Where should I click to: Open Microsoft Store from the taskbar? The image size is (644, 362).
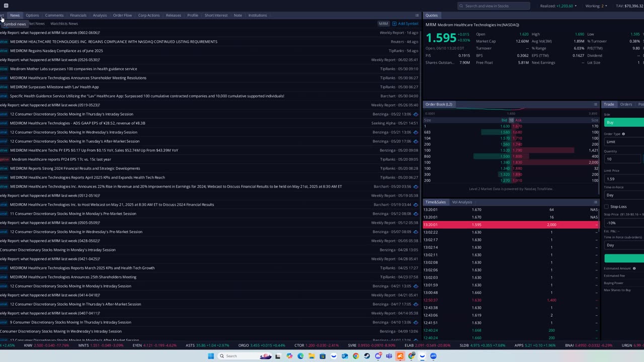pos(323,356)
